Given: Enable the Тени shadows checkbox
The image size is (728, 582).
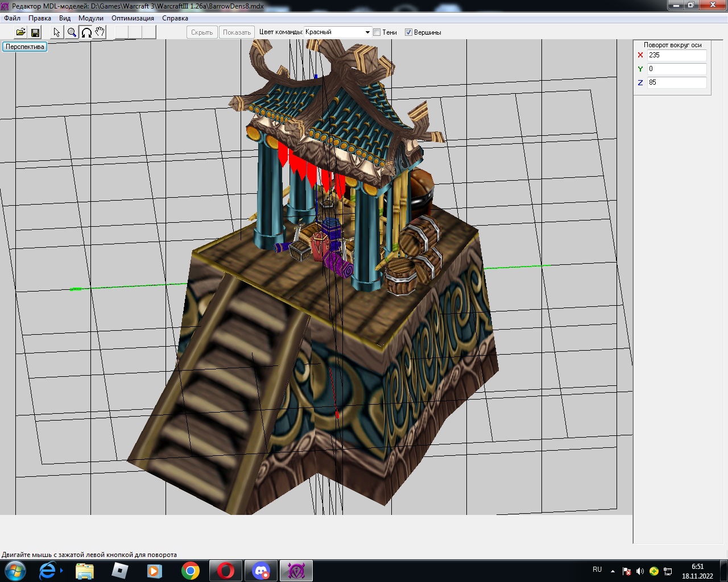Looking at the screenshot, I should coord(377,32).
